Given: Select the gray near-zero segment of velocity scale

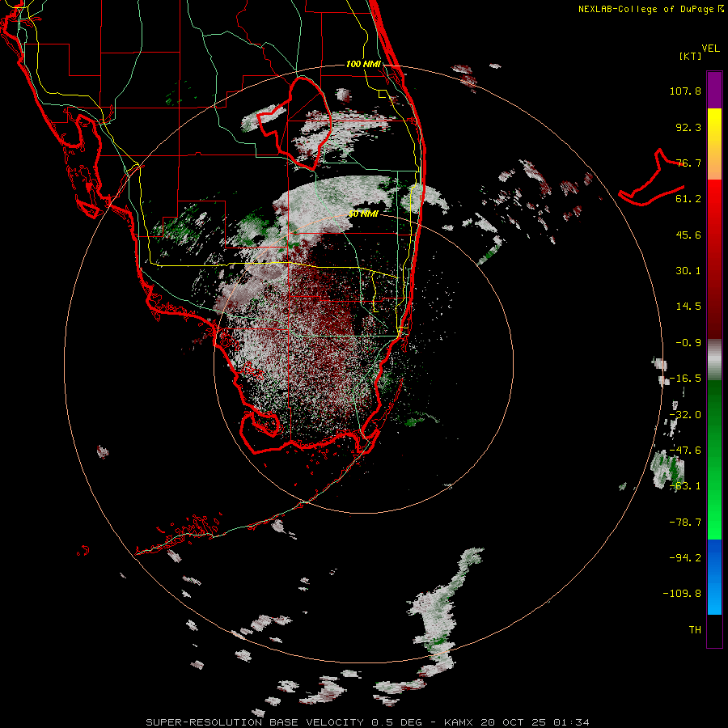Looking at the screenshot, I should 714,358.
